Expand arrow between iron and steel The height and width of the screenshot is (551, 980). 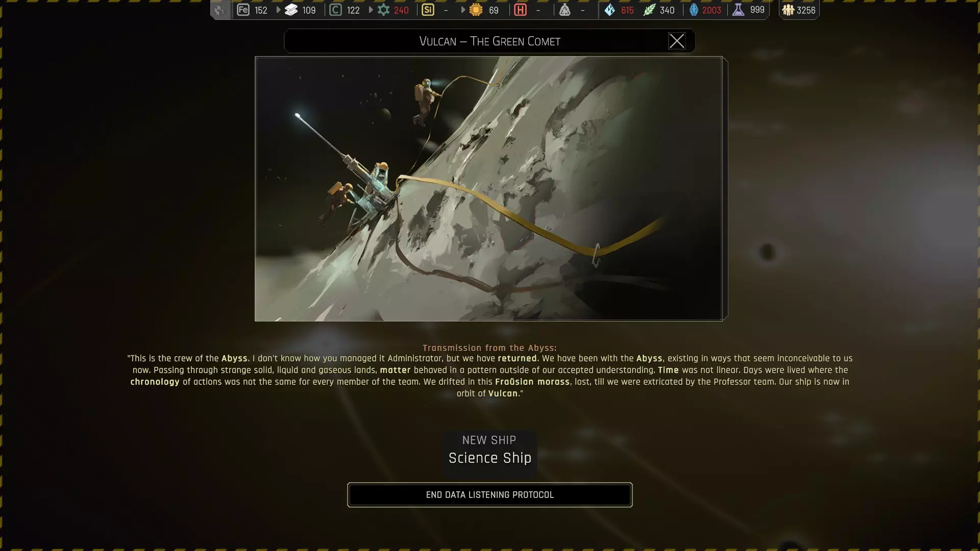pyautogui.click(x=278, y=10)
